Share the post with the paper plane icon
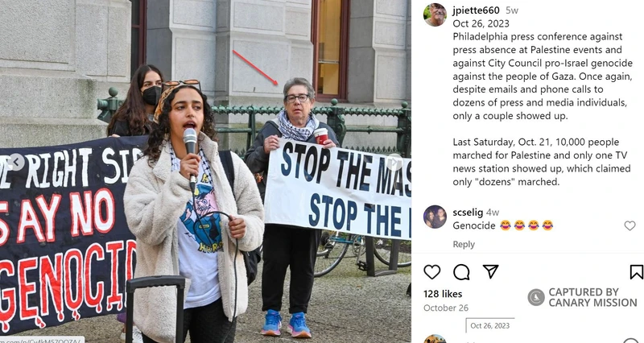Viewport: 644px width, 343px height. tap(490, 271)
